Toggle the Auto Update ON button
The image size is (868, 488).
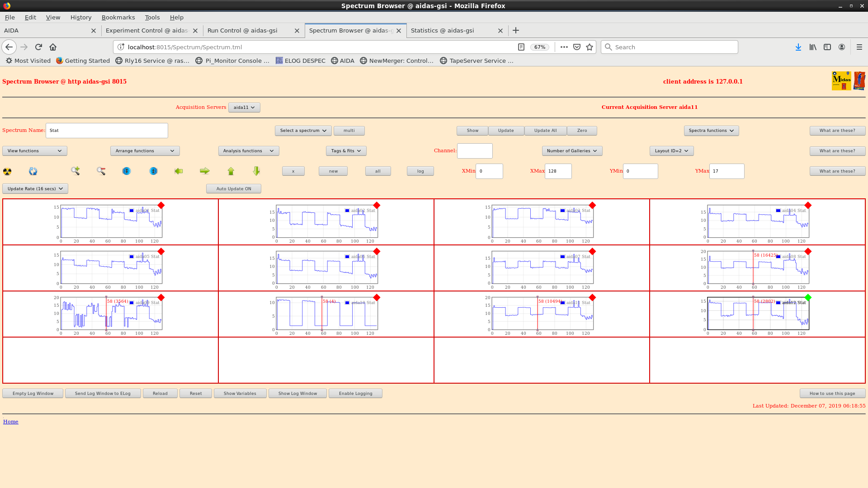(x=233, y=189)
